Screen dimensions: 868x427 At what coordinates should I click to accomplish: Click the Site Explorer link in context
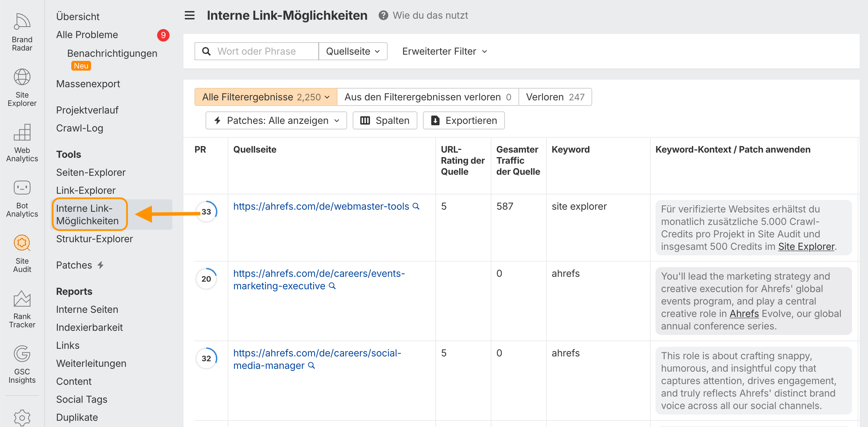[806, 246]
